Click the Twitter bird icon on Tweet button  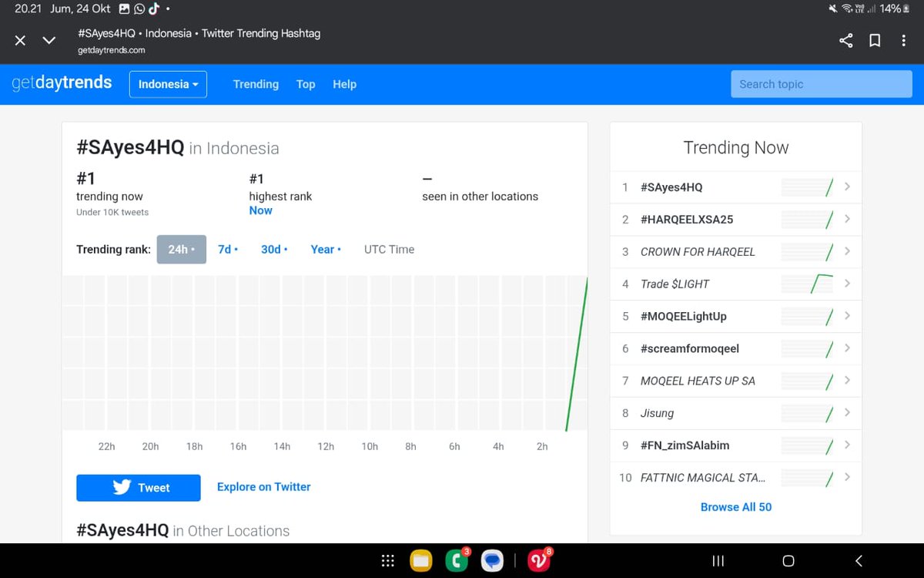122,487
